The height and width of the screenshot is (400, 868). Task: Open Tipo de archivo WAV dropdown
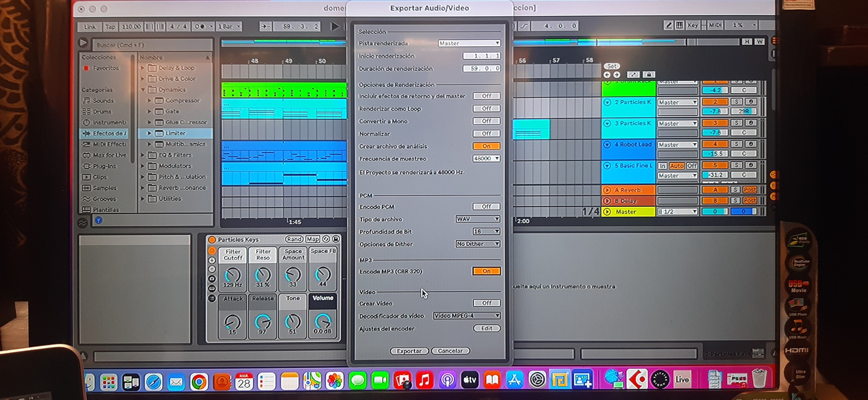pyautogui.click(x=478, y=219)
